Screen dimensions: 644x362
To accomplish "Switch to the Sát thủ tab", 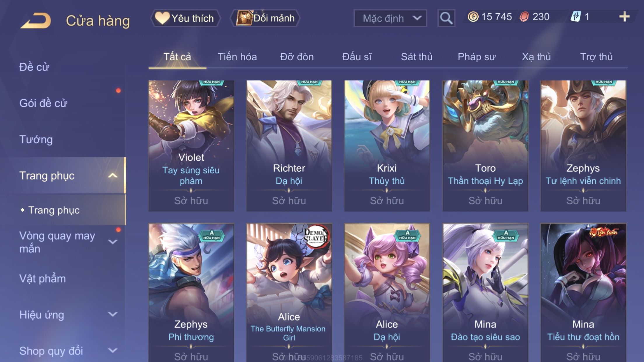I will click(x=416, y=57).
